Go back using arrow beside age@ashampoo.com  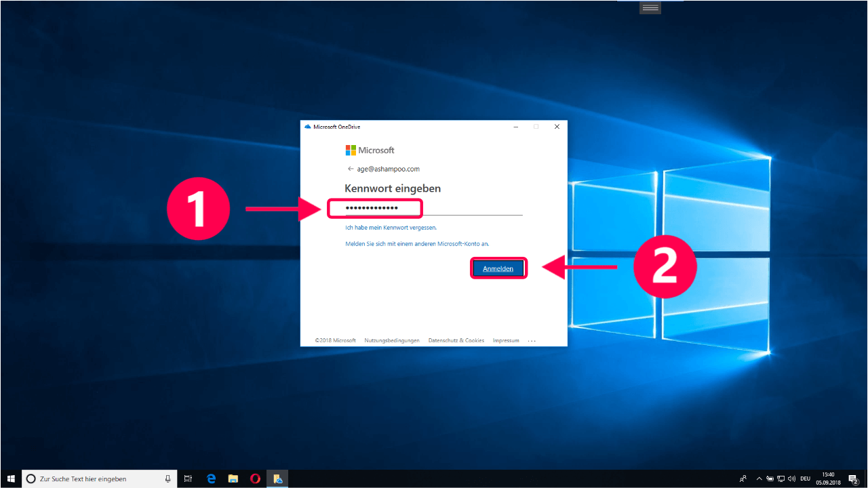coord(351,169)
